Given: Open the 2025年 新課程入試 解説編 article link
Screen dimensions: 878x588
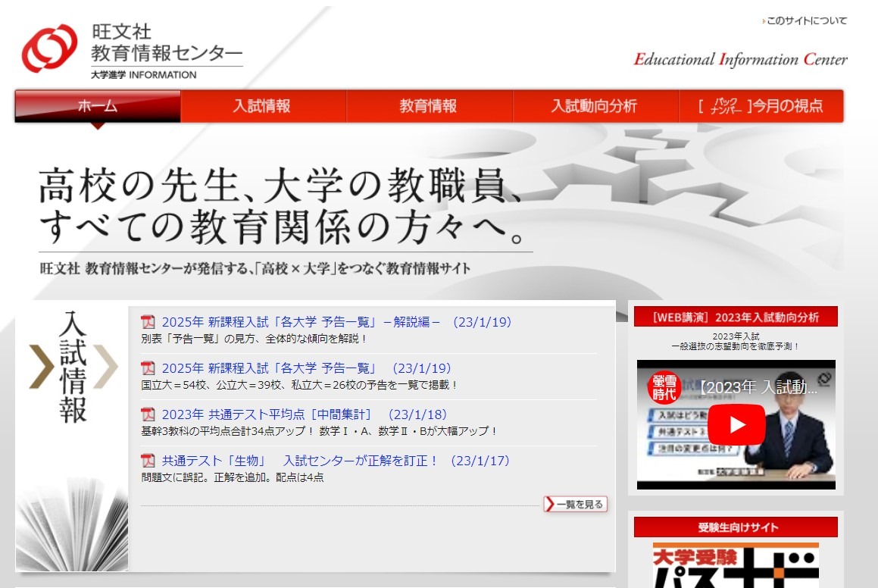Looking at the screenshot, I should (x=333, y=321).
